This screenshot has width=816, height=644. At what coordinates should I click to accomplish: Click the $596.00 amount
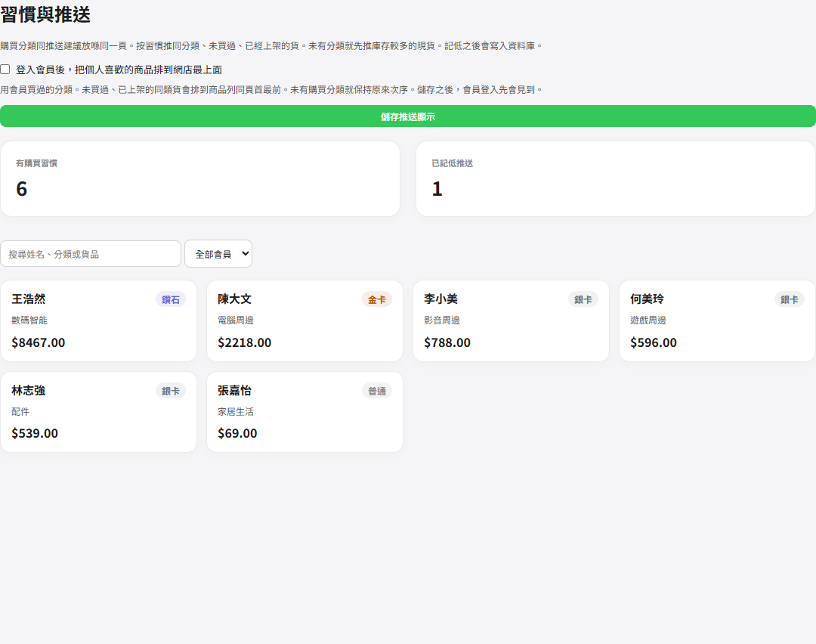[653, 342]
